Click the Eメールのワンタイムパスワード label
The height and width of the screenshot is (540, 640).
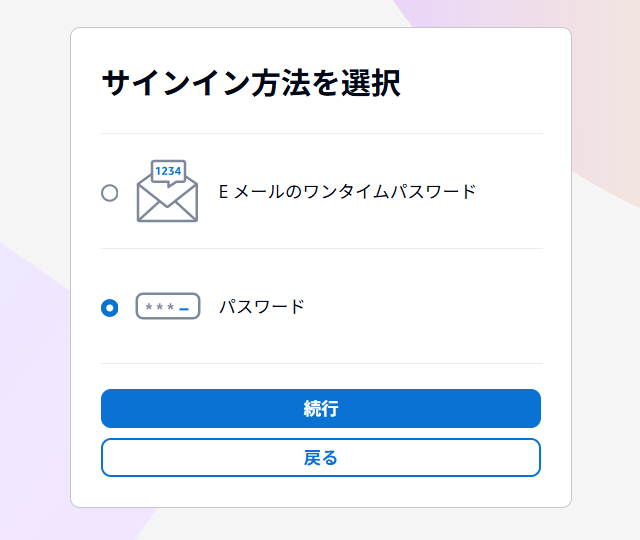click(x=347, y=191)
